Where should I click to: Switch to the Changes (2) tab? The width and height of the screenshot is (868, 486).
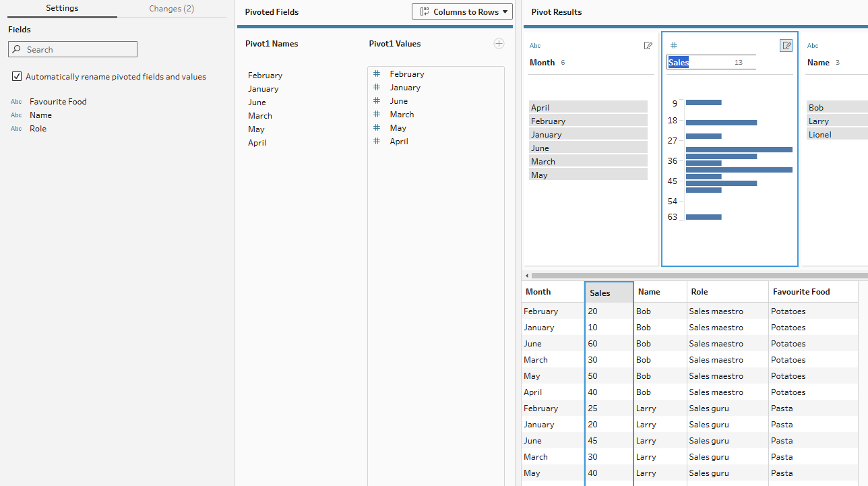tap(171, 9)
